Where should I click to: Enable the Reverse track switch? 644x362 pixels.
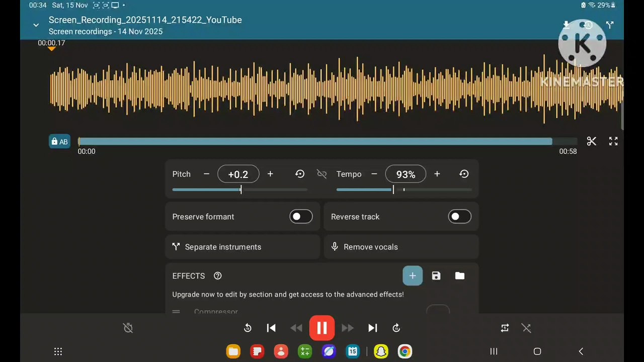coord(459,217)
